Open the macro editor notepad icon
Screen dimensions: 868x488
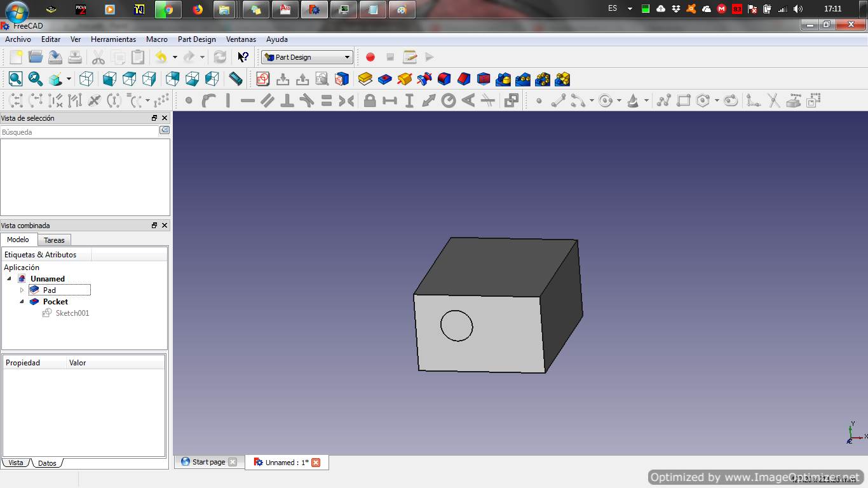410,57
